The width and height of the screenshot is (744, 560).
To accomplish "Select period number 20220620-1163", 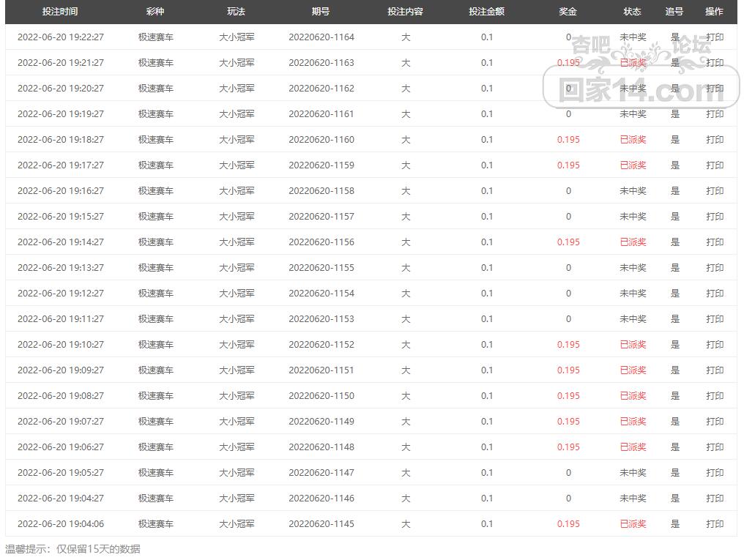I will (321, 63).
